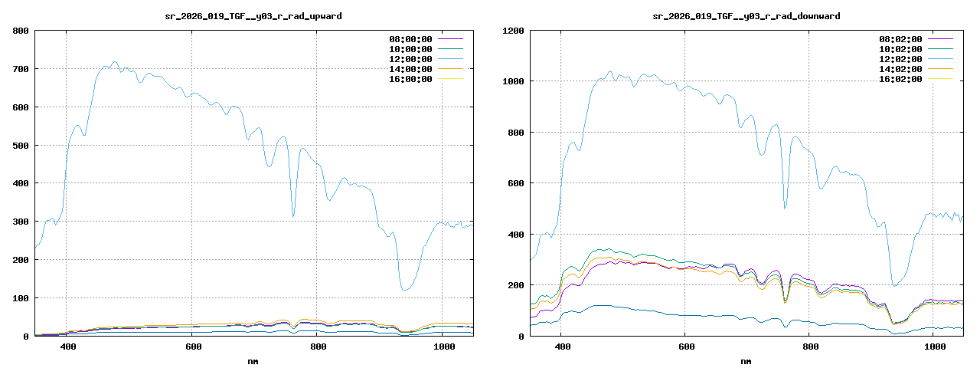The image size is (980, 368).
Task: Click the 300 y-axis tick of upward plot
Action: (21, 222)
